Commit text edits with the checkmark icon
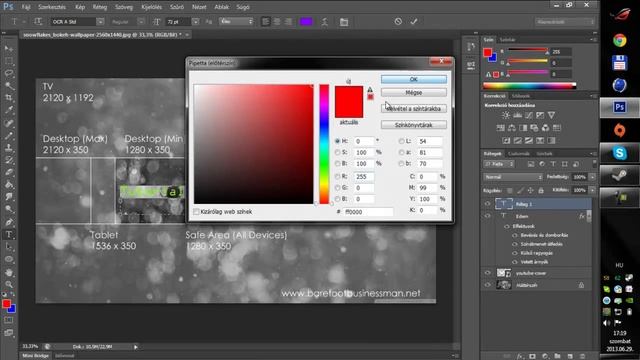Screen dimensions: 640x360 tap(414, 21)
